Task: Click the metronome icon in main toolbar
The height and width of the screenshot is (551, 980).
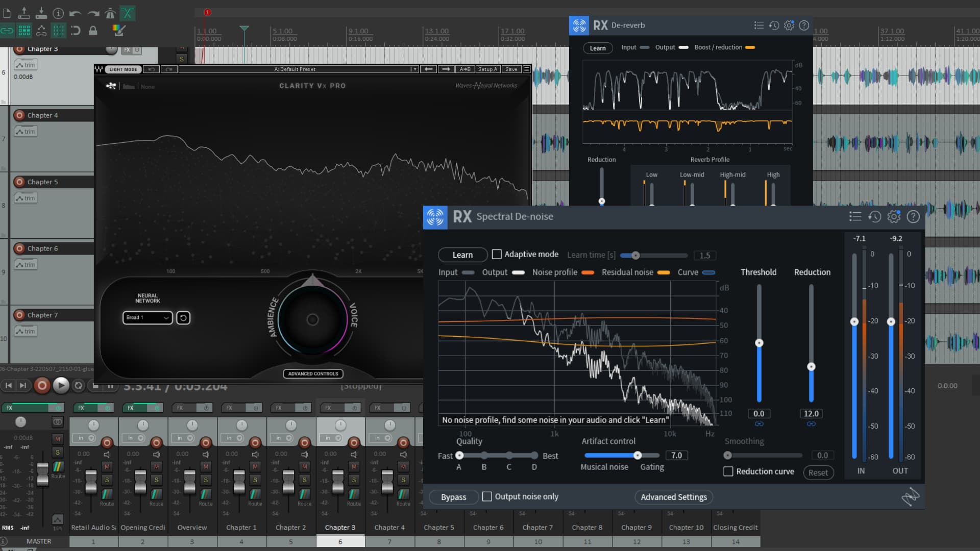Action: [x=110, y=13]
